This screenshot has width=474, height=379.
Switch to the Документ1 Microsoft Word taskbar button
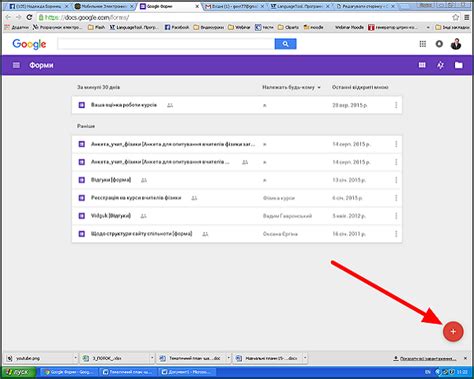pyautogui.click(x=187, y=372)
